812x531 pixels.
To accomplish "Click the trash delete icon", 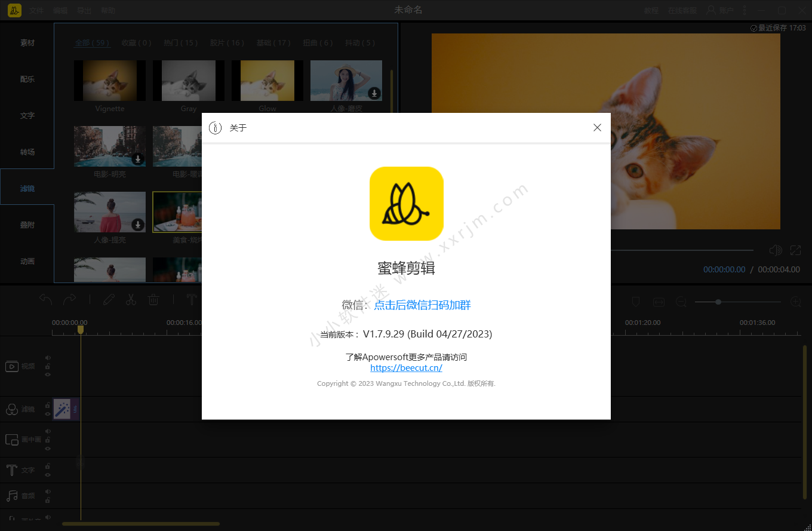I will tap(153, 299).
